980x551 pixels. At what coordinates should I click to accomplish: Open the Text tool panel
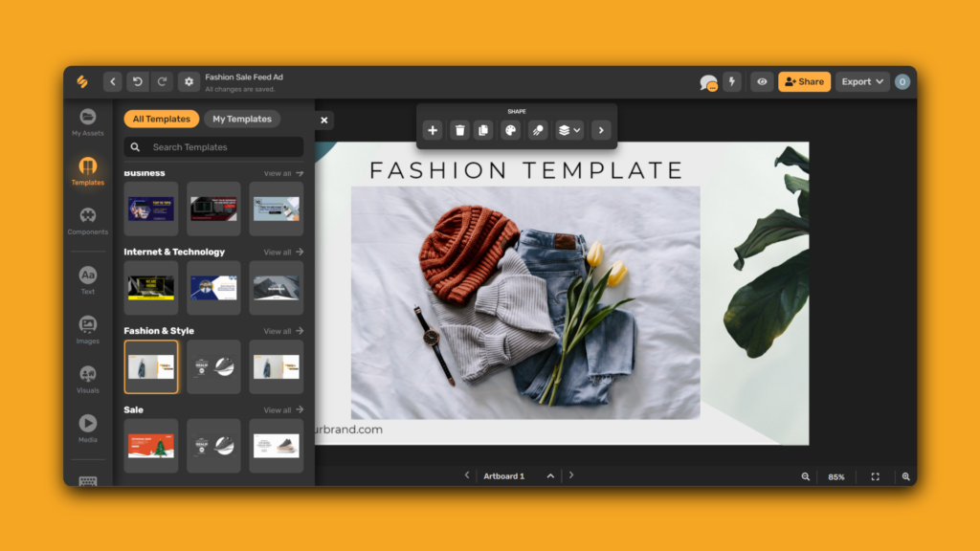[x=87, y=280]
